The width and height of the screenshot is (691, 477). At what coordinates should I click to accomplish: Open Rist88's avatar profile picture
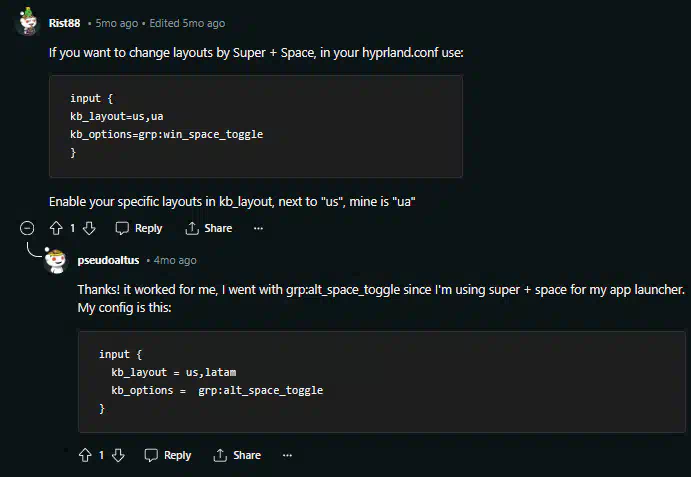pyautogui.click(x=28, y=22)
